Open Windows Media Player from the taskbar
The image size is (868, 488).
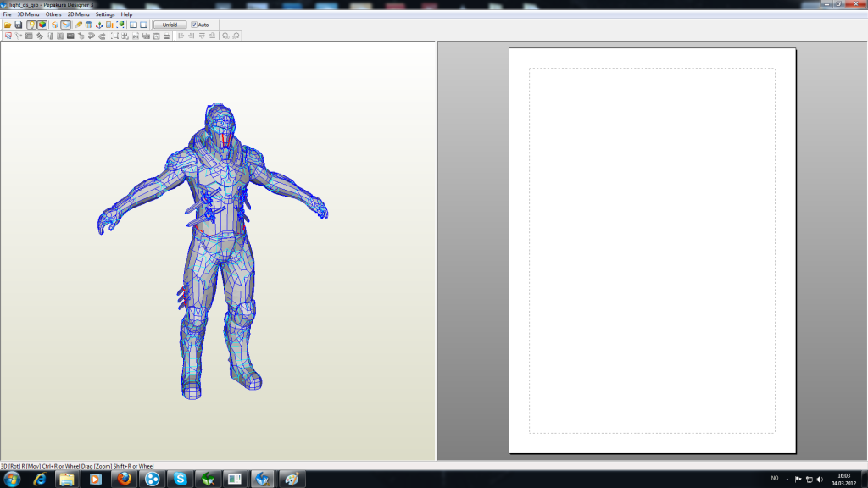tap(95, 480)
